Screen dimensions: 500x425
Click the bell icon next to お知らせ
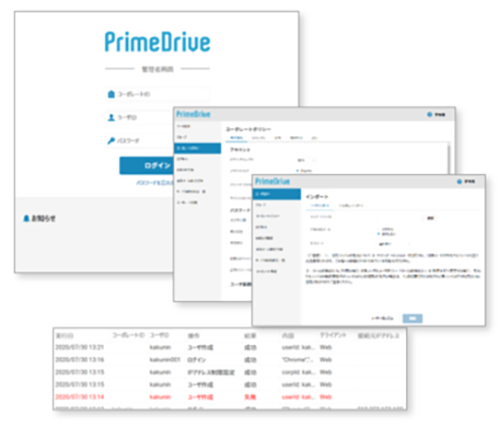pos(26,218)
